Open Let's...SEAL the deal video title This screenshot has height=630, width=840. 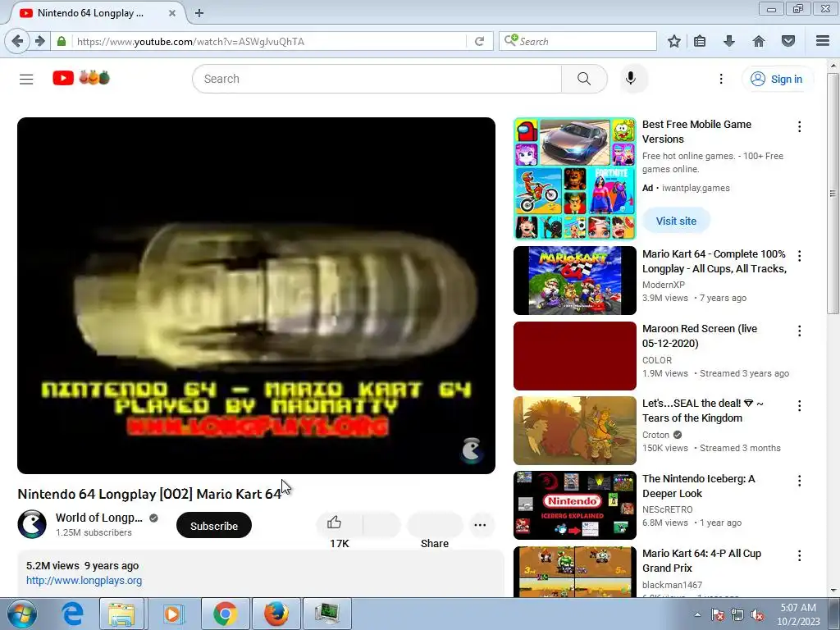point(703,410)
